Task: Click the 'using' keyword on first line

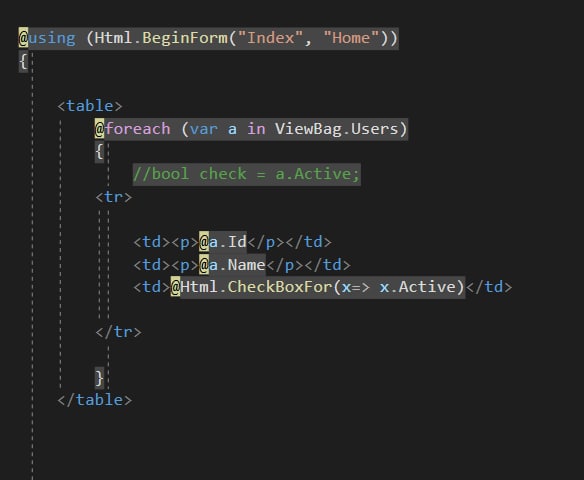Action: [x=52, y=38]
